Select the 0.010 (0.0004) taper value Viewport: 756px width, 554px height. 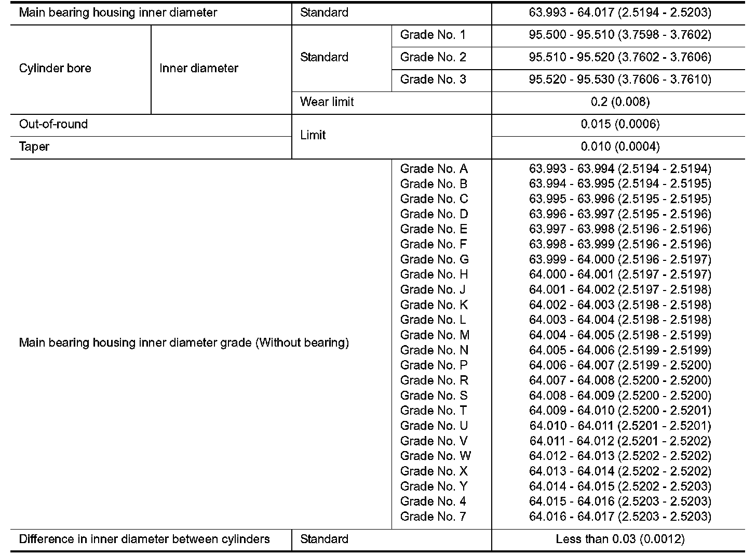[620, 147]
